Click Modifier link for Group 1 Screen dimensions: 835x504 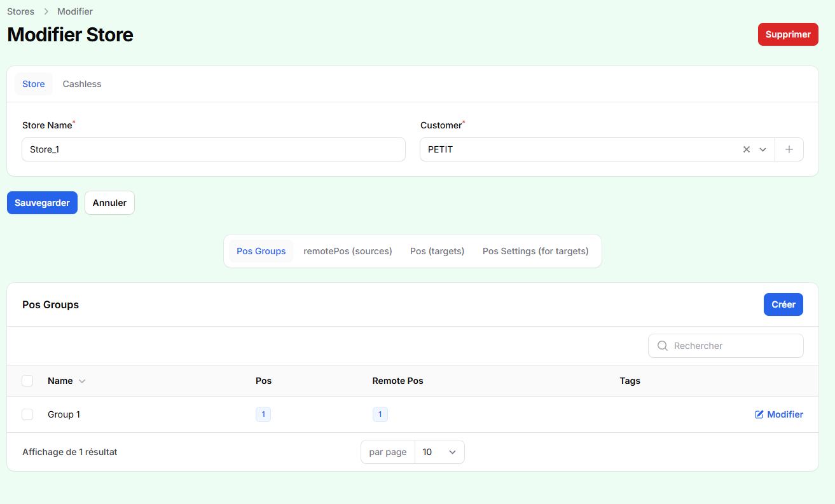click(779, 414)
